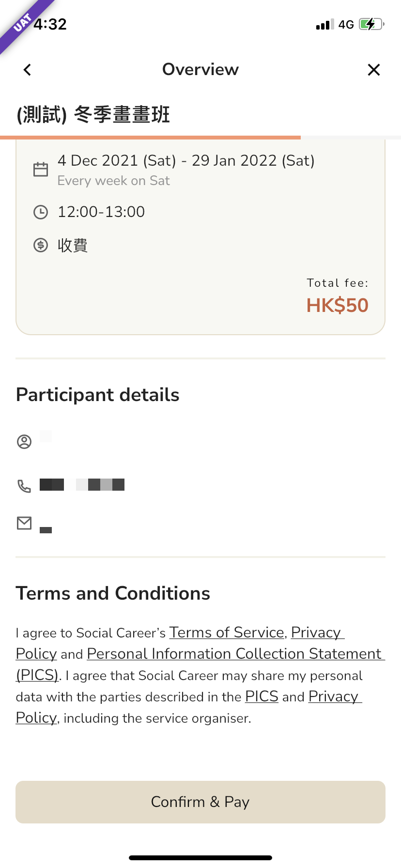This screenshot has height=868, width=401.
Task: Click the date range 4 Dec 2021 text
Action: coord(186,160)
